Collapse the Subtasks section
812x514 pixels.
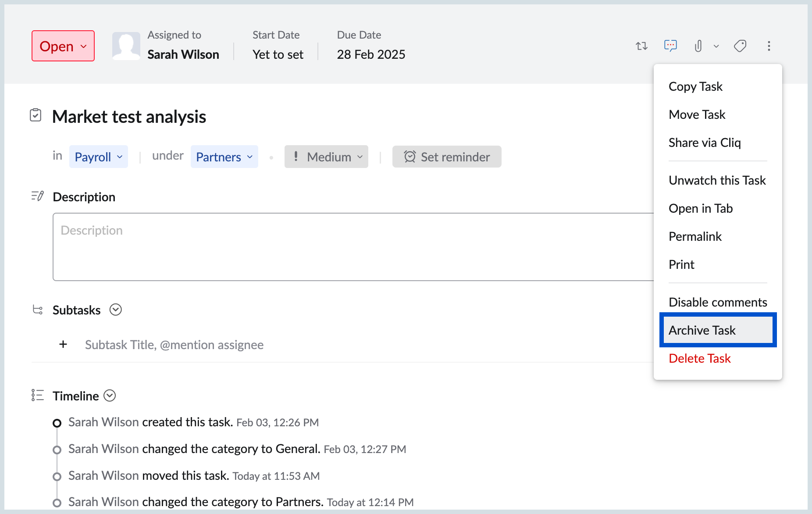[116, 310]
